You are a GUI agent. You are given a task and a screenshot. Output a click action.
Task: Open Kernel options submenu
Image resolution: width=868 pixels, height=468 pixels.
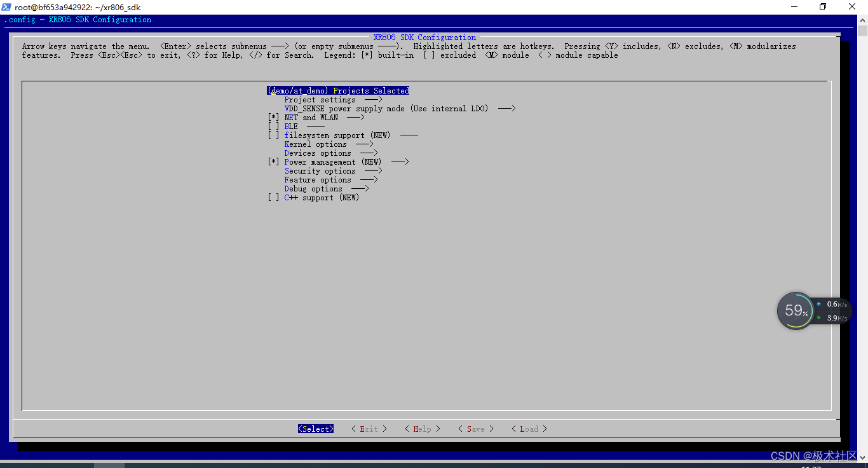(x=329, y=144)
